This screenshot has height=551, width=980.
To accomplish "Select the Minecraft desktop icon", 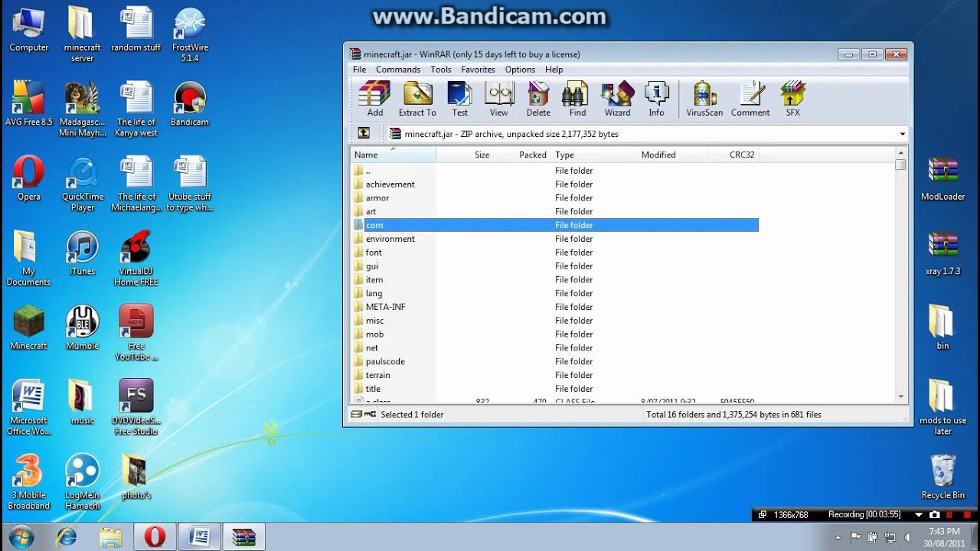I will coord(29,328).
